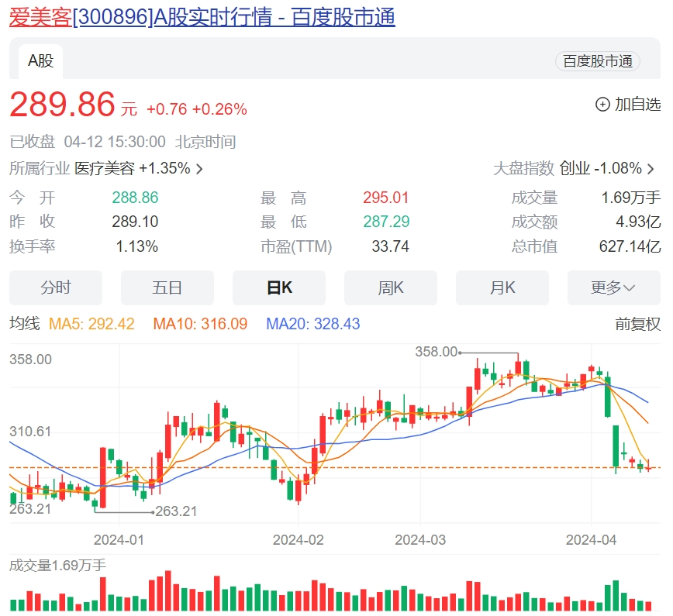Open the 爱美客 A股实时行情 title link
This screenshot has height=616, width=673.
(202, 17)
